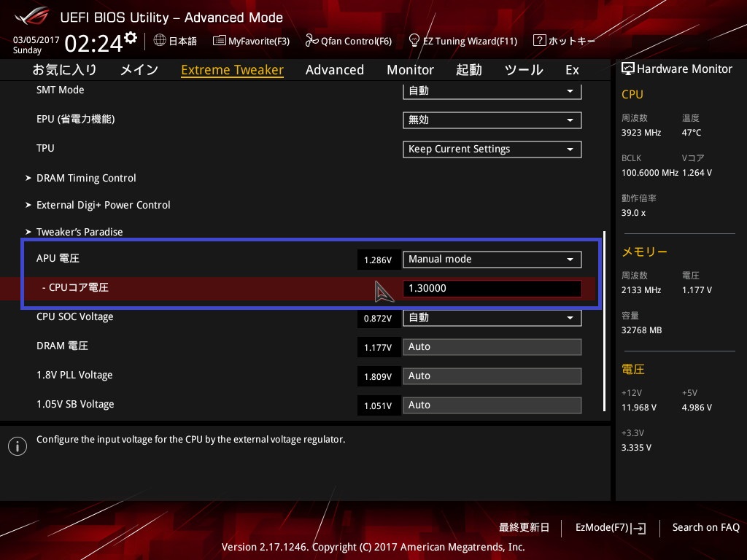The width and height of the screenshot is (747, 560).
Task: Click the CPUコア電圧 value field
Action: click(x=492, y=288)
